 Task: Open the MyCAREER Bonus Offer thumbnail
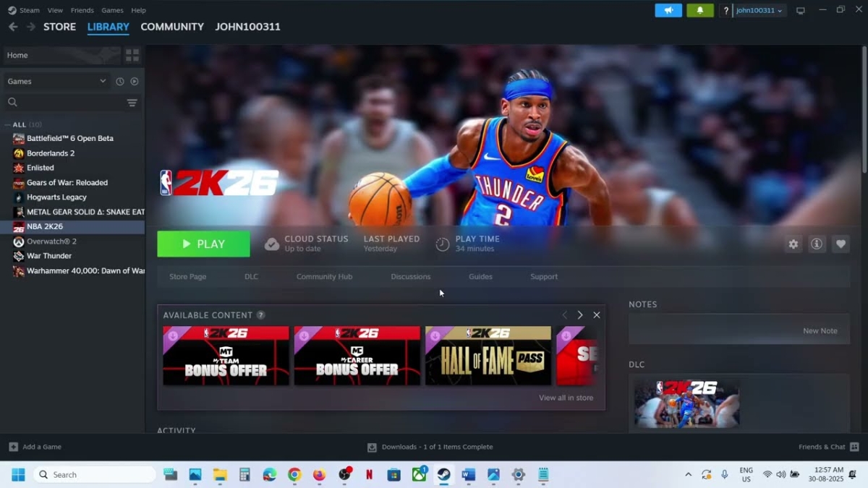point(357,356)
